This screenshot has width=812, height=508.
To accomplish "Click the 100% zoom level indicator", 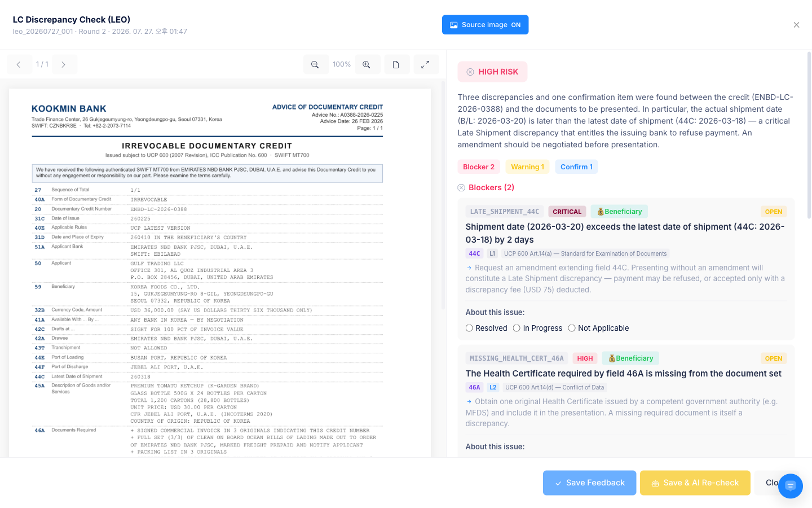I will [x=342, y=65].
